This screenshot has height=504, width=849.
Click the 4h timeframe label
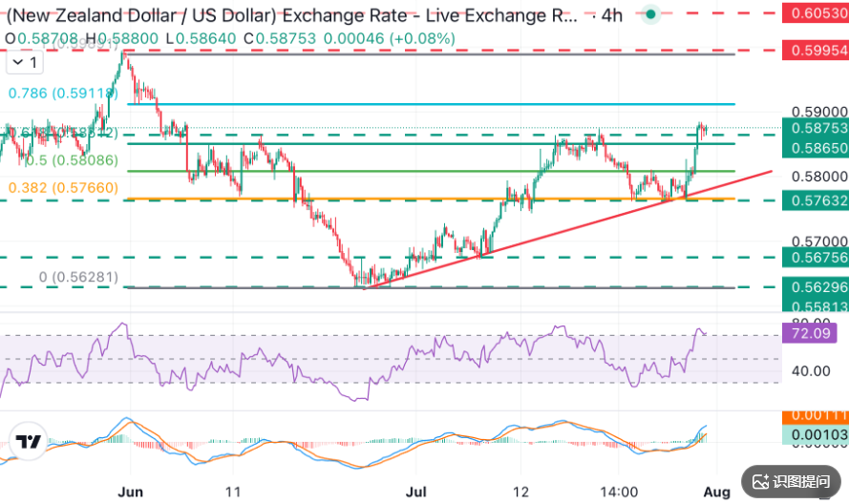point(612,15)
